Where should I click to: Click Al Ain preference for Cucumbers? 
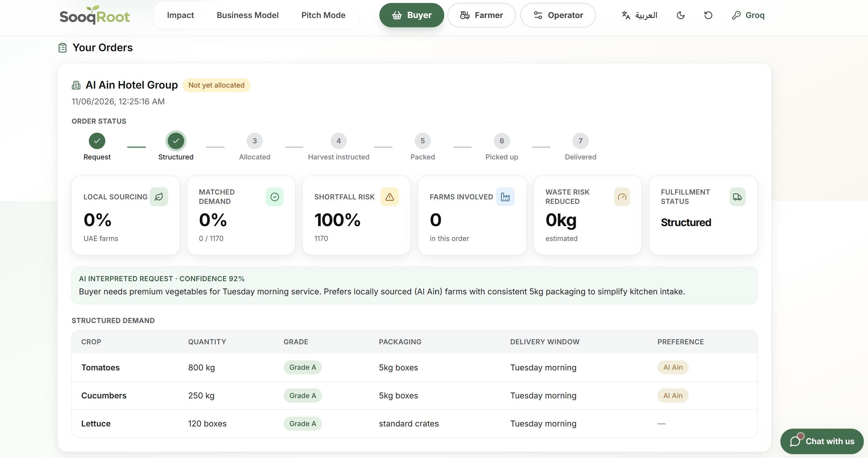coord(673,395)
